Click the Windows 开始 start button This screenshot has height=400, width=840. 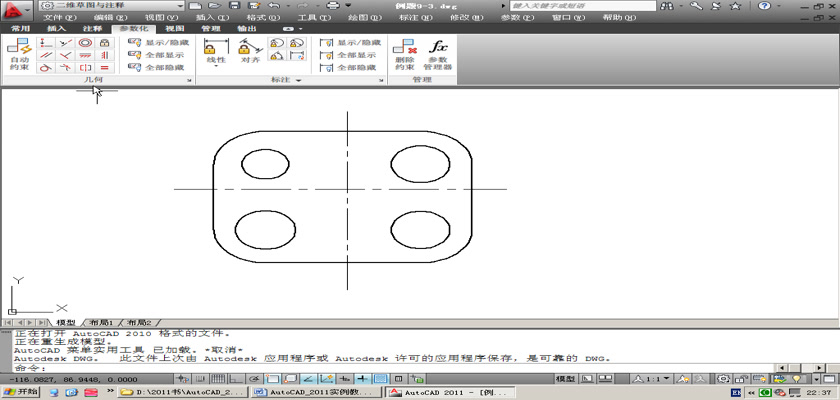click(20, 392)
